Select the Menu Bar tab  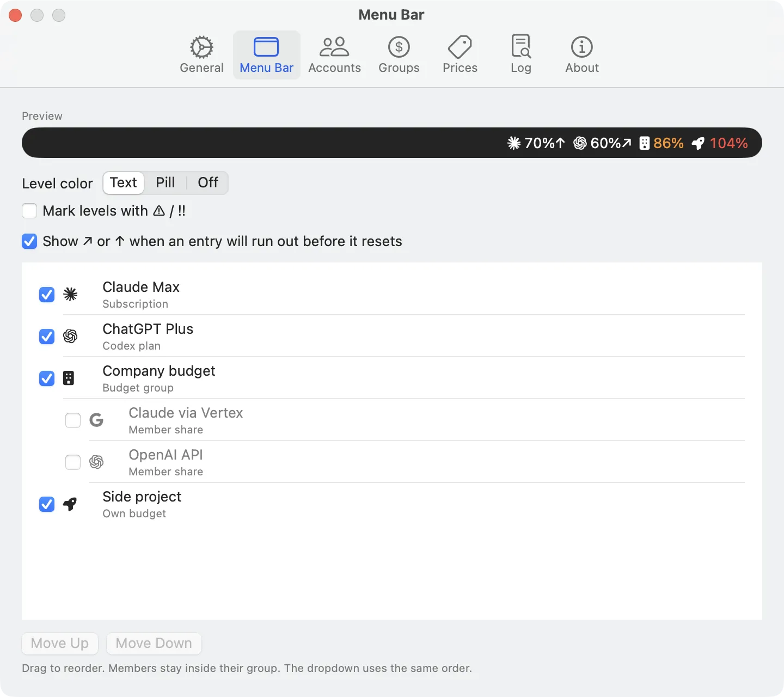tap(267, 55)
